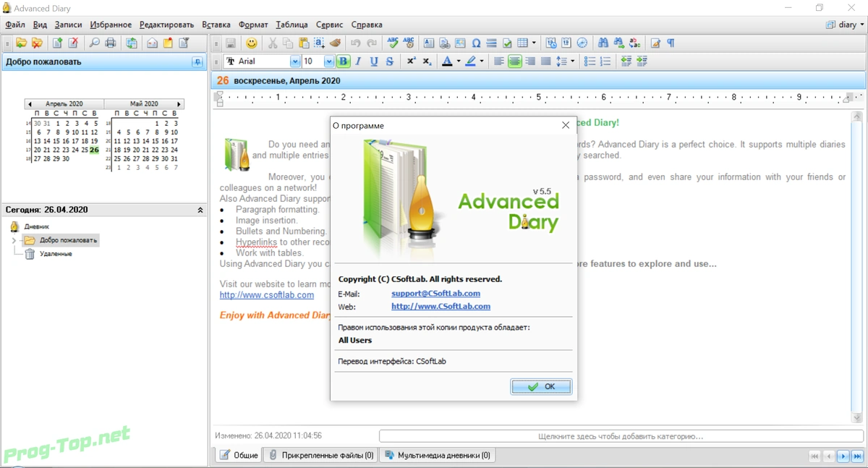
Task: Click the Replace ab-ac icon
Action: 634,43
